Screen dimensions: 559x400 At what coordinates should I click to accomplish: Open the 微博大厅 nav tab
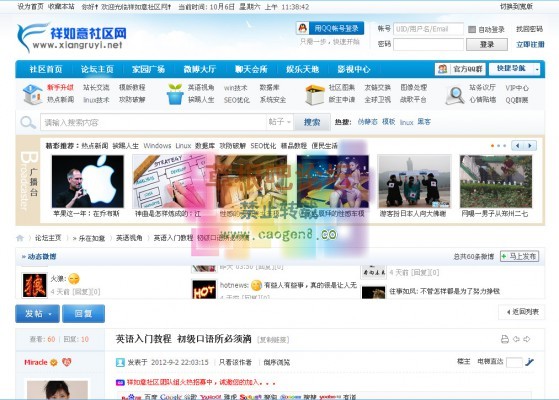point(200,69)
